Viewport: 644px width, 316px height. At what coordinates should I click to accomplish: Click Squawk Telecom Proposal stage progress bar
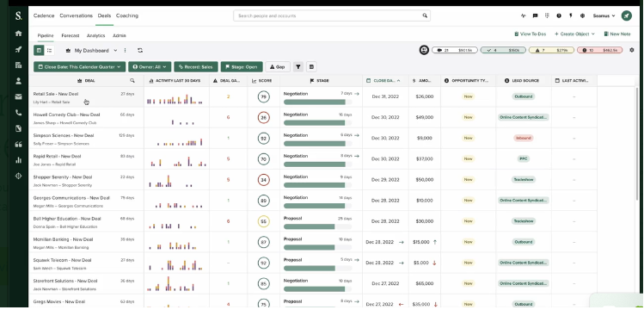pyautogui.click(x=317, y=269)
